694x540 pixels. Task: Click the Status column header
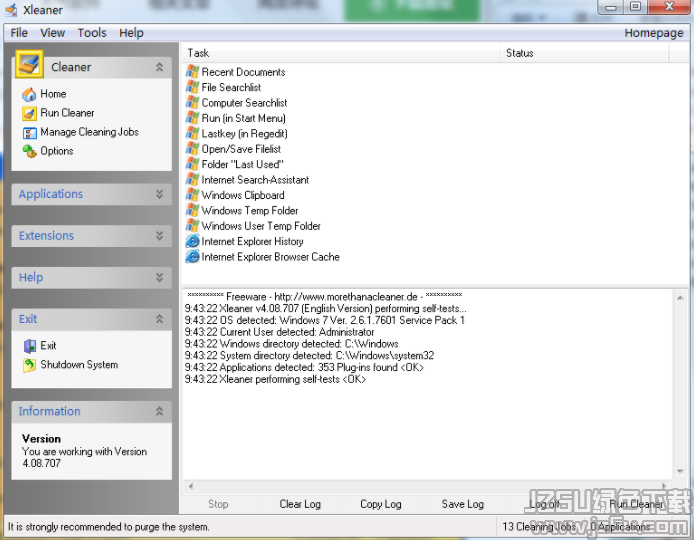(x=584, y=53)
